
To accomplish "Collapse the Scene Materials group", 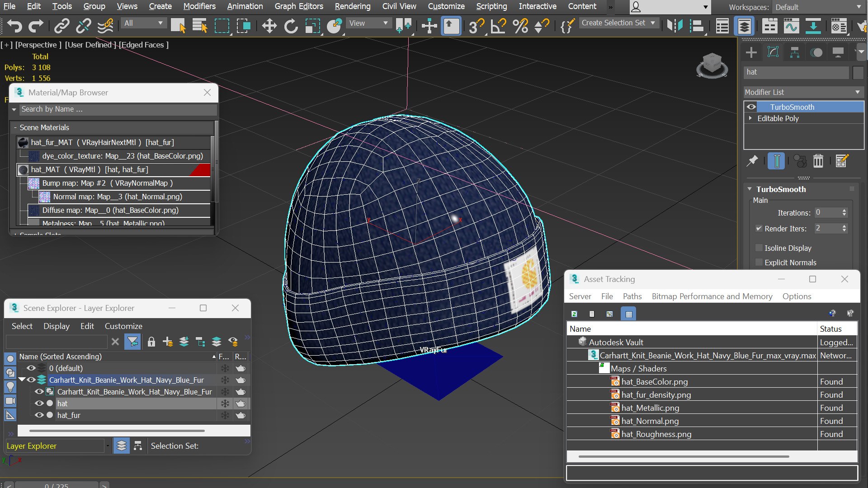I will 15,127.
